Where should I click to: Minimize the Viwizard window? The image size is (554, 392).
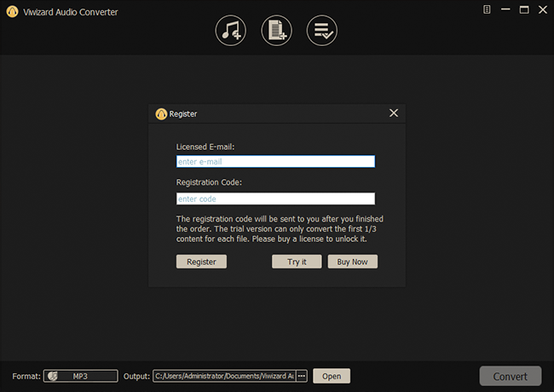coord(505,9)
